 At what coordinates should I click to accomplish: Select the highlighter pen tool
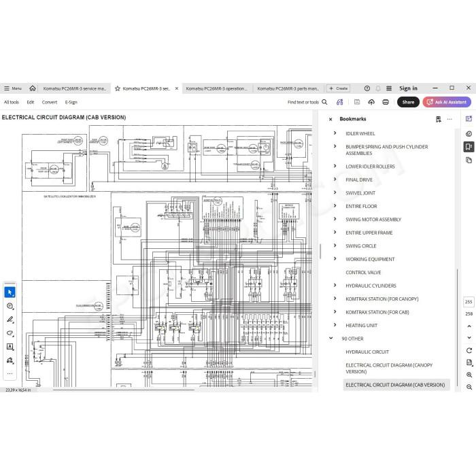pos(10,320)
